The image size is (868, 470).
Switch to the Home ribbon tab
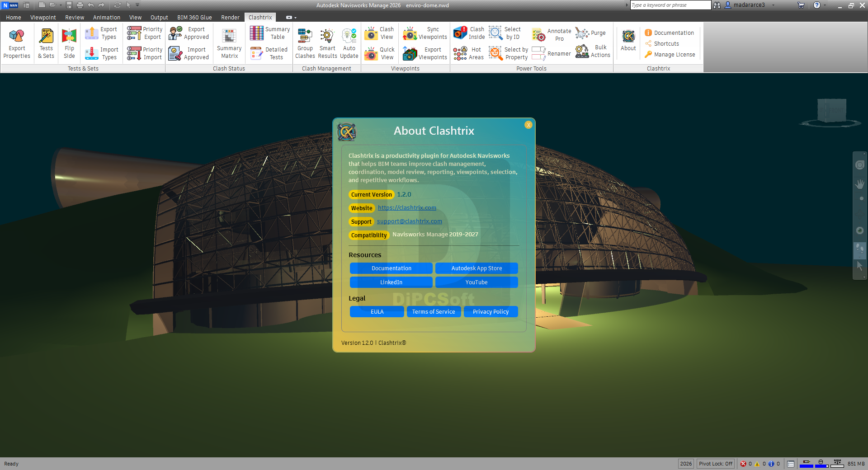14,18
